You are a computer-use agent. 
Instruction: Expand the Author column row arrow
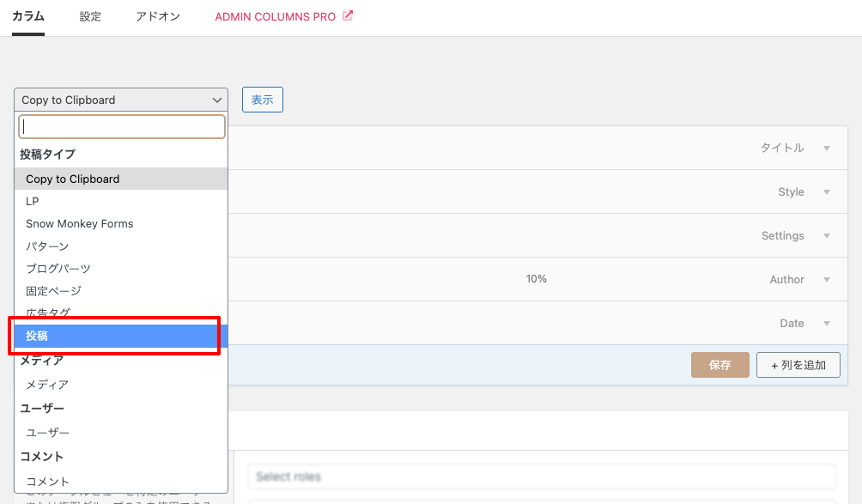[x=827, y=280]
